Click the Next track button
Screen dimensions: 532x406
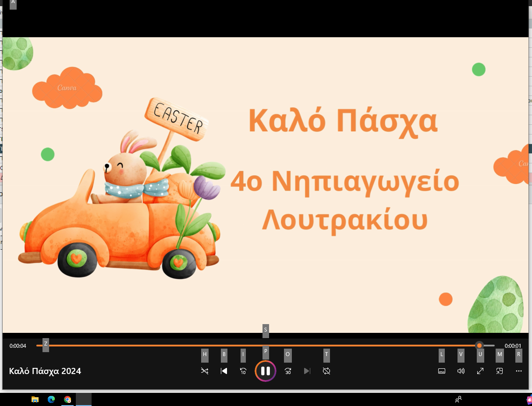coord(307,371)
